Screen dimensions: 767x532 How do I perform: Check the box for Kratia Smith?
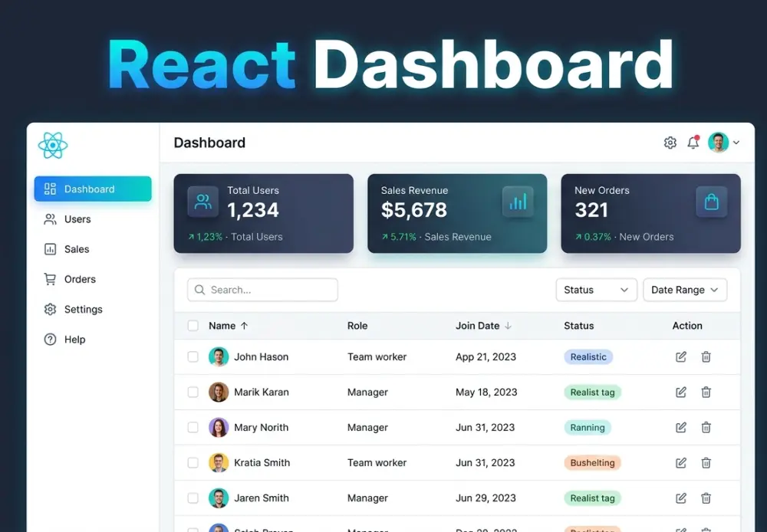tap(193, 462)
